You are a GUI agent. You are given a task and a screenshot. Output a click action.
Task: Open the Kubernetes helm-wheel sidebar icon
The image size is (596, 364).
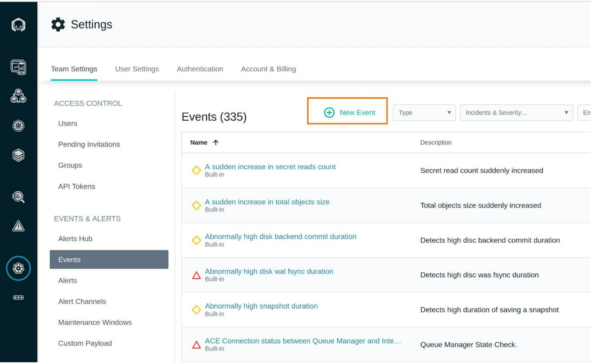[18, 126]
